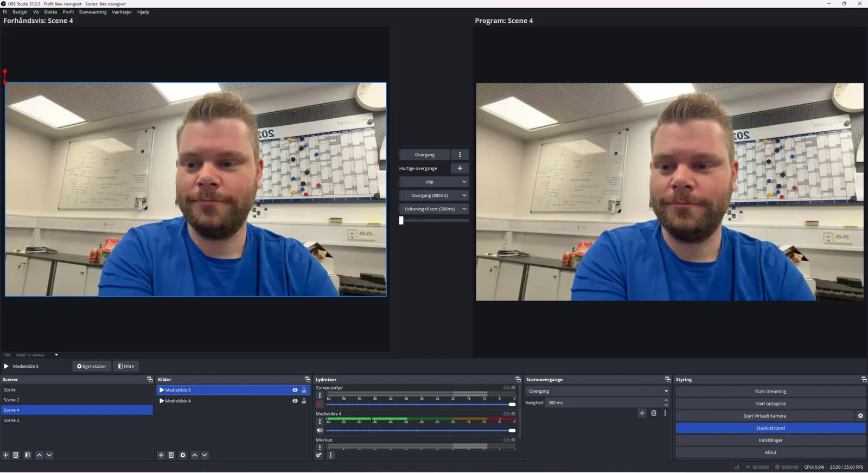Open the Redigér menu
The width and height of the screenshot is (868, 473).
[x=20, y=12]
